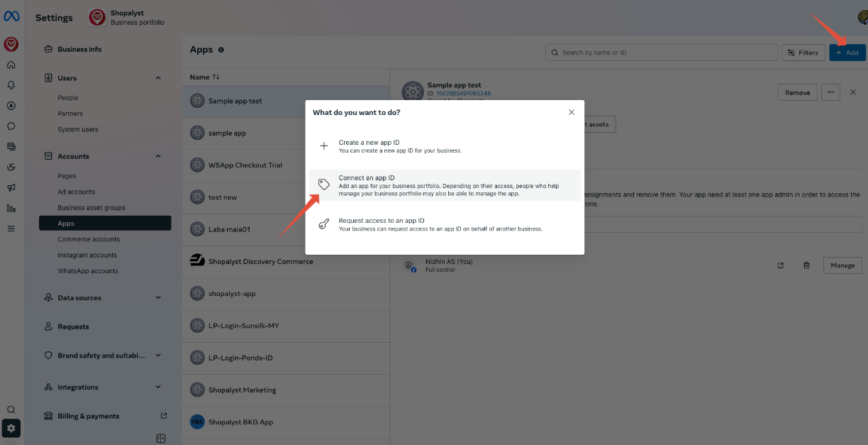Open the Shopalyst account icon in left rail
The image size is (868, 445).
[11, 45]
